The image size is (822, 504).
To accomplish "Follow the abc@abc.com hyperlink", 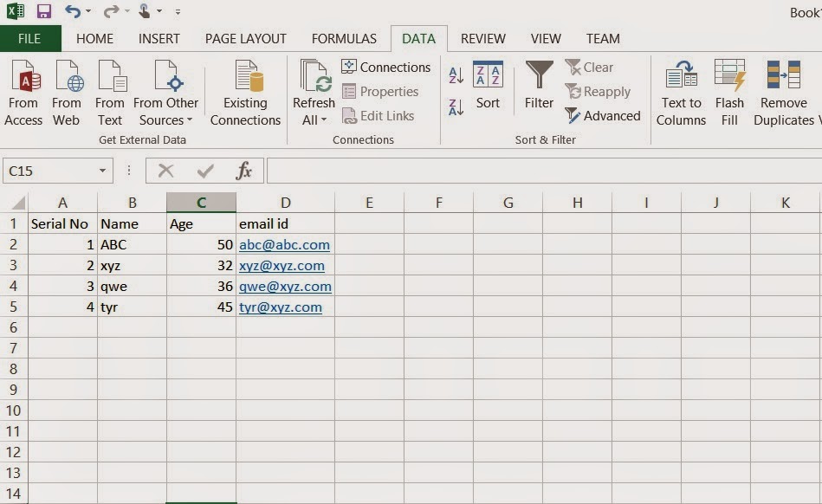I will pos(284,244).
